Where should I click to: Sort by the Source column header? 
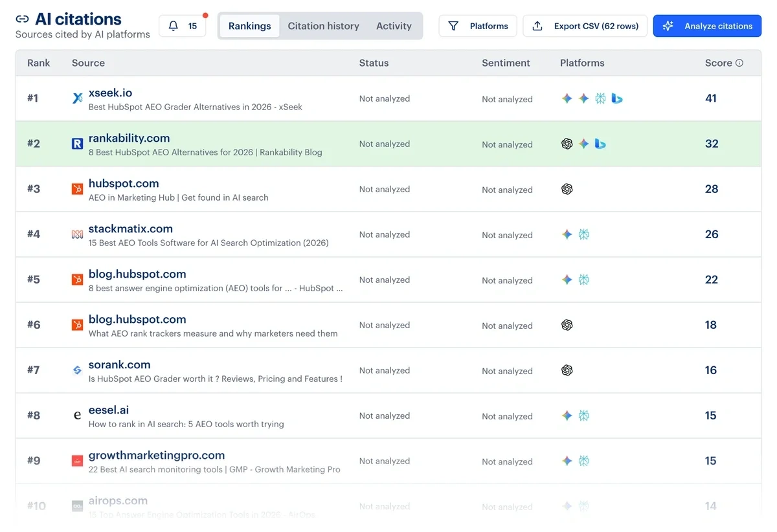click(89, 63)
